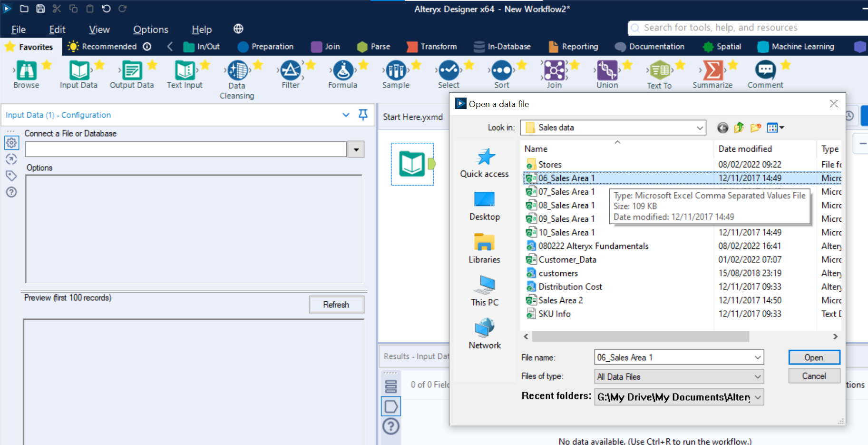Select the Filter tool
This screenshot has width=868, height=445.
pyautogui.click(x=291, y=70)
